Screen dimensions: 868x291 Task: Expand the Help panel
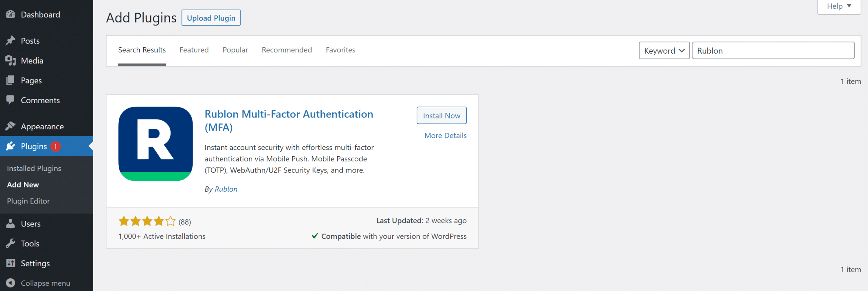coord(839,6)
